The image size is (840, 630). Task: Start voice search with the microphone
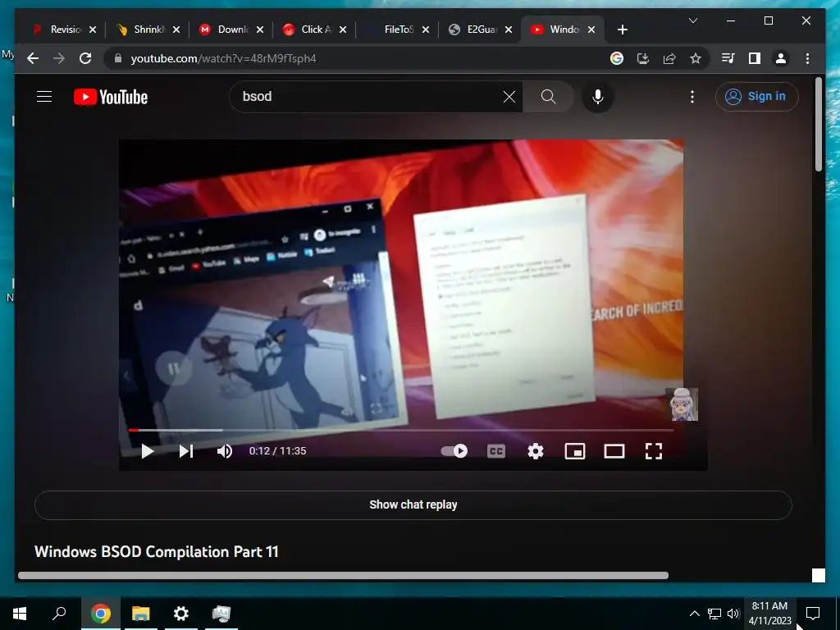pyautogui.click(x=598, y=97)
